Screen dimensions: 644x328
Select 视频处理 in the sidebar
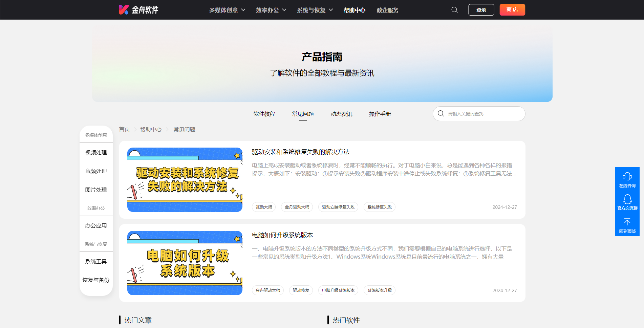pos(96,153)
